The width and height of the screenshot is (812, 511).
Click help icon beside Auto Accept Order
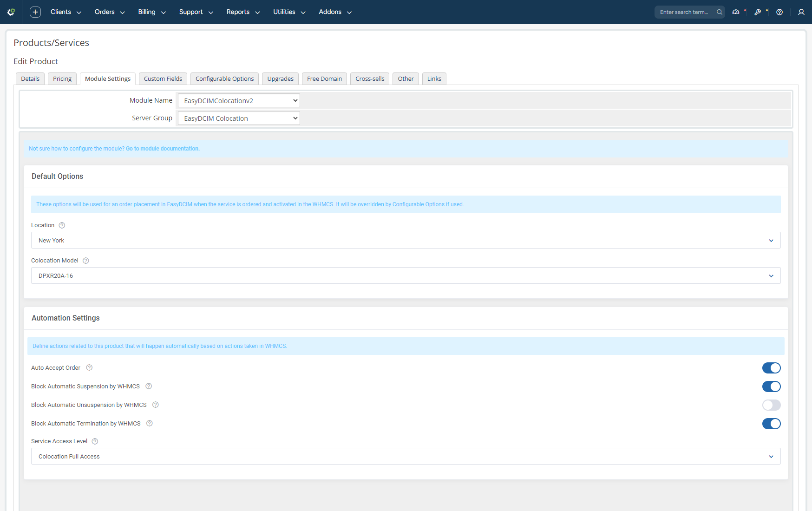tap(90, 367)
